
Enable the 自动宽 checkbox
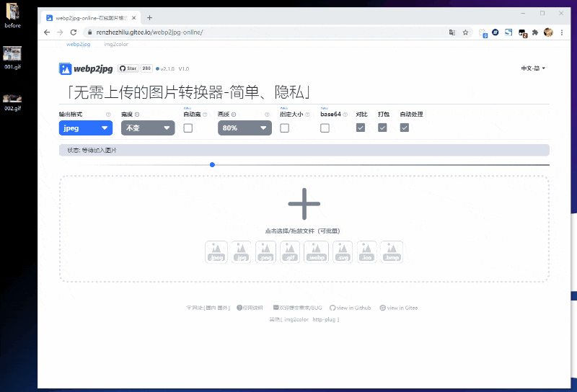(188, 128)
